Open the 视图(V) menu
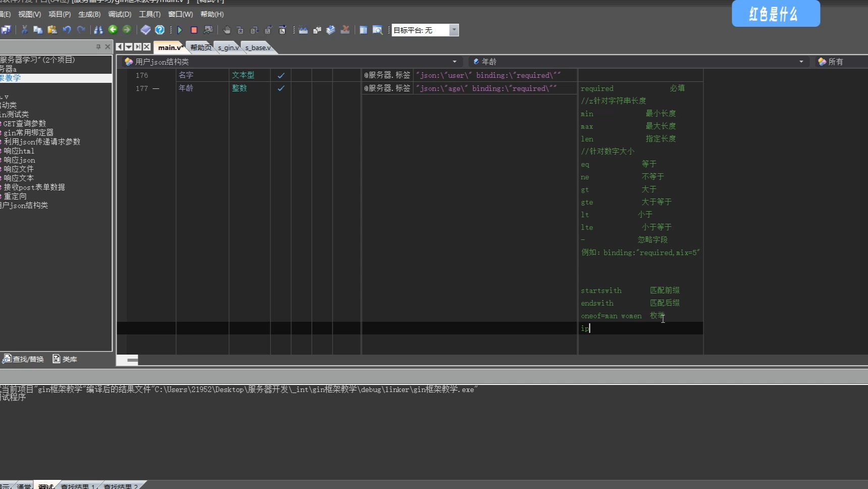Screen dimensions: 868x489 pos(29,14)
